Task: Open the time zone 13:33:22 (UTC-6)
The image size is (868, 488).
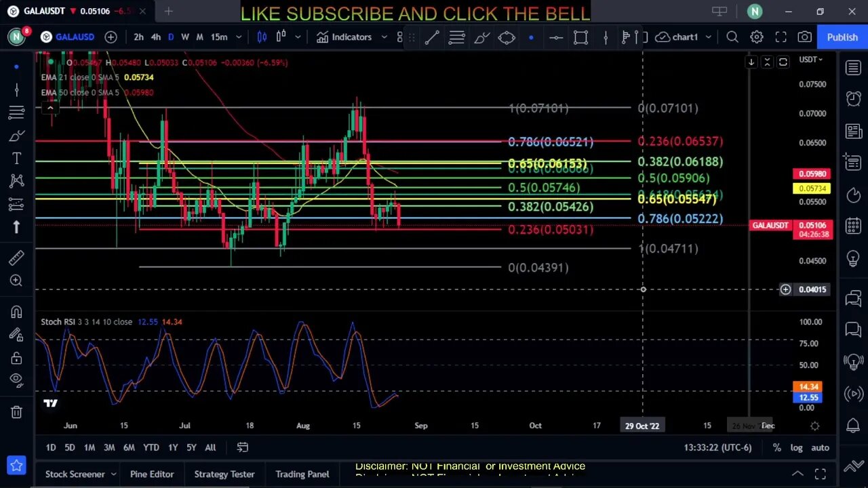Action: click(717, 447)
